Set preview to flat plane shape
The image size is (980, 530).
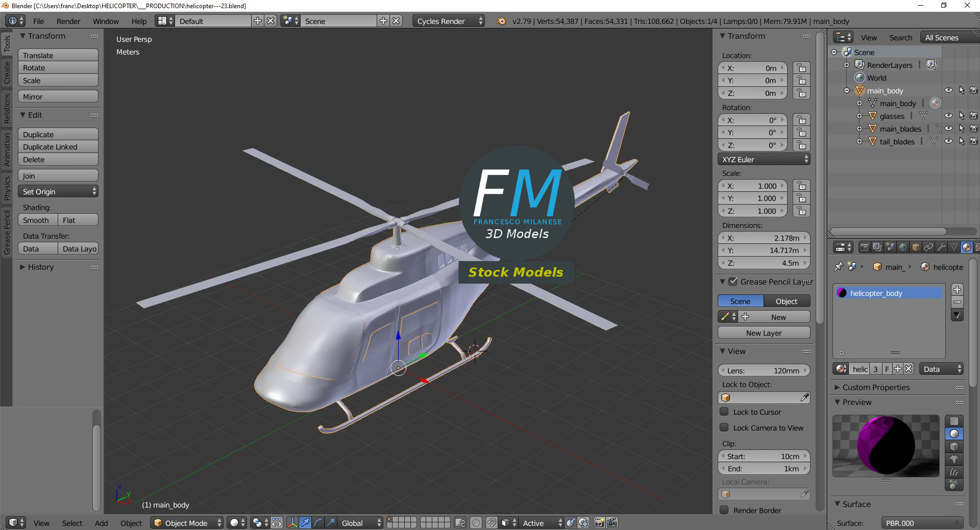click(954, 421)
